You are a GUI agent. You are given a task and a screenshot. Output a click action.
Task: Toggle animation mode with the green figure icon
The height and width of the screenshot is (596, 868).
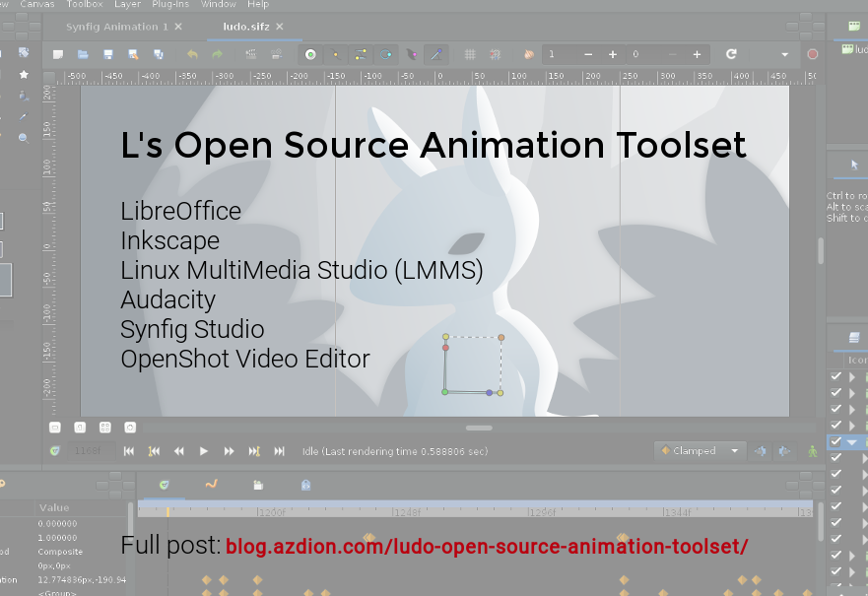point(813,451)
